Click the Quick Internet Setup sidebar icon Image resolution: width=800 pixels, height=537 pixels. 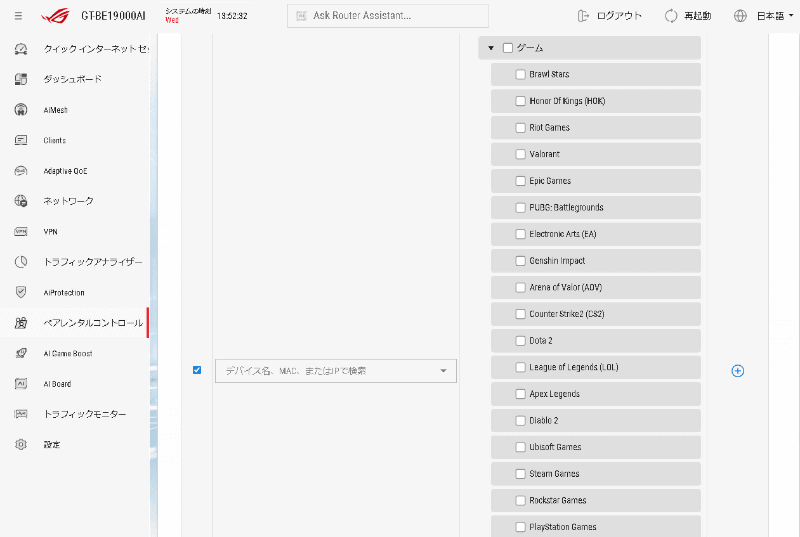(x=21, y=49)
